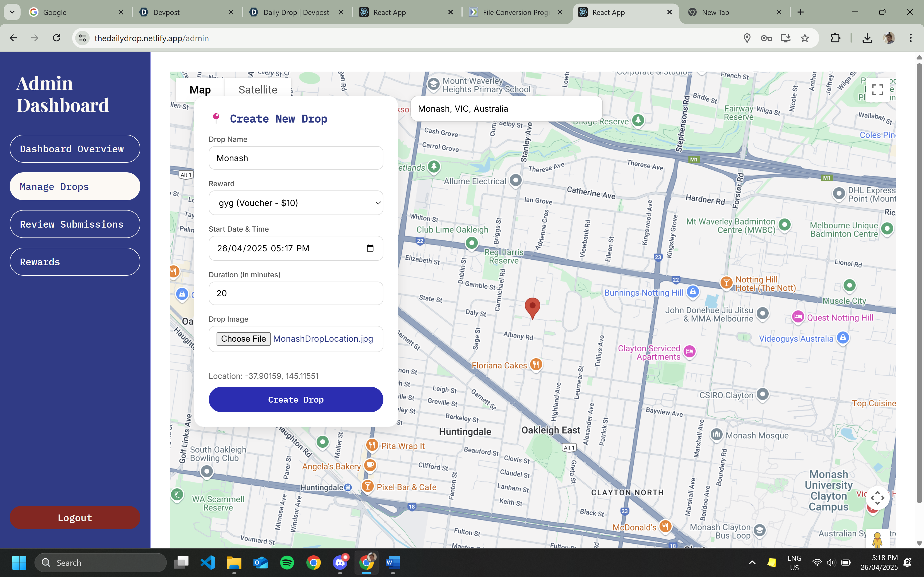924x577 pixels.
Task: Click the Floriana Cakes restaurant marker
Action: coord(536,364)
